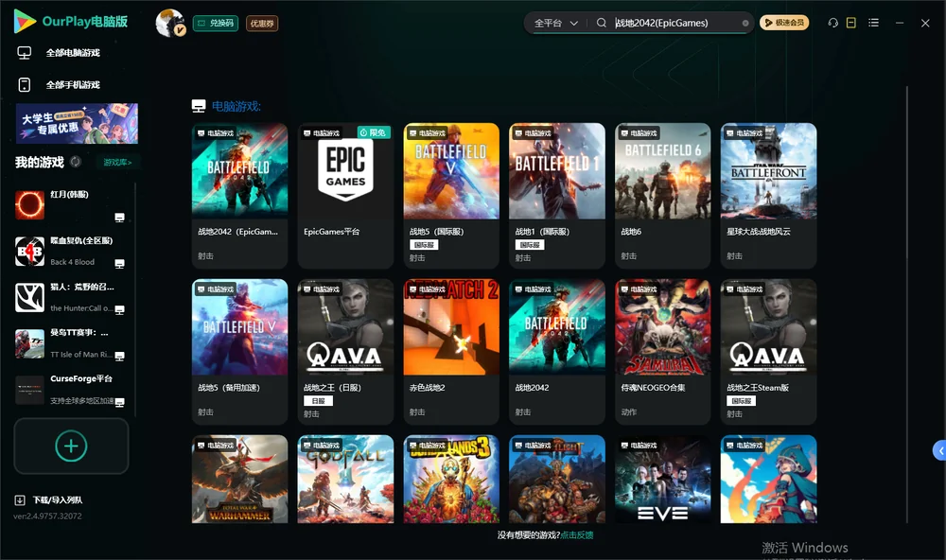
Task: Clear the search box text
Action: [745, 23]
